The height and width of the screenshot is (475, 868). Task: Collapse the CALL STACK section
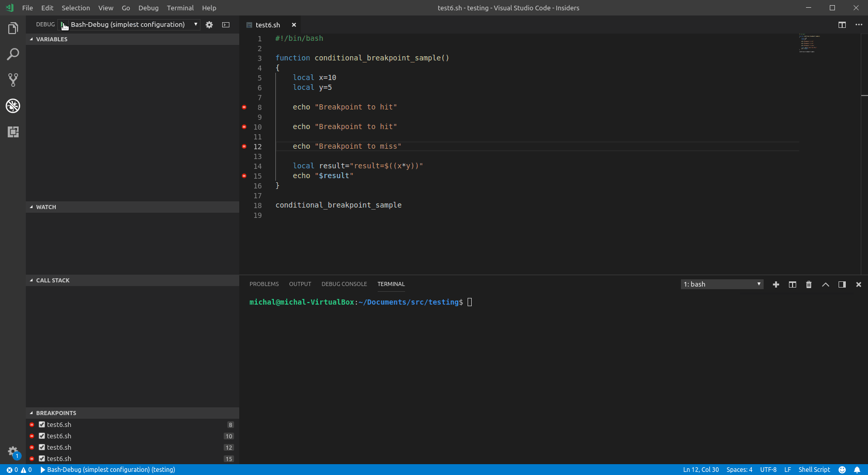132,280
